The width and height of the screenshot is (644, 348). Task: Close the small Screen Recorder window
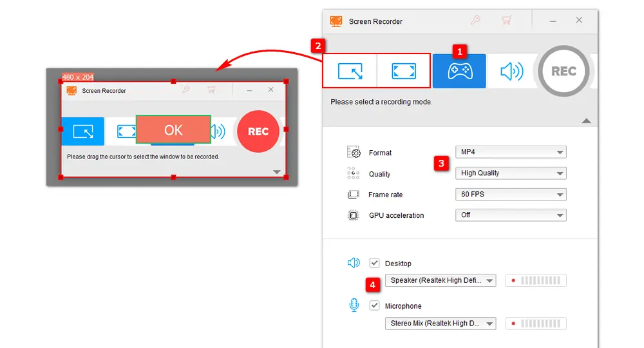[x=270, y=90]
